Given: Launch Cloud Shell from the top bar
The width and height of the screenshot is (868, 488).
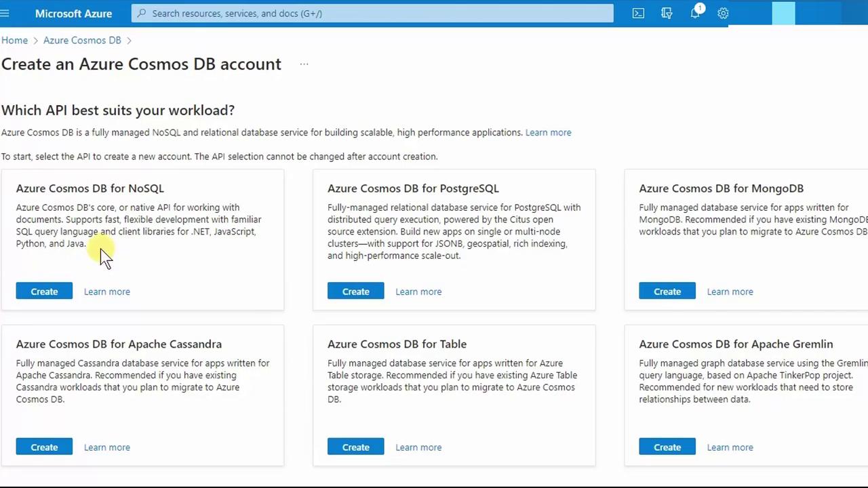Looking at the screenshot, I should click(638, 13).
